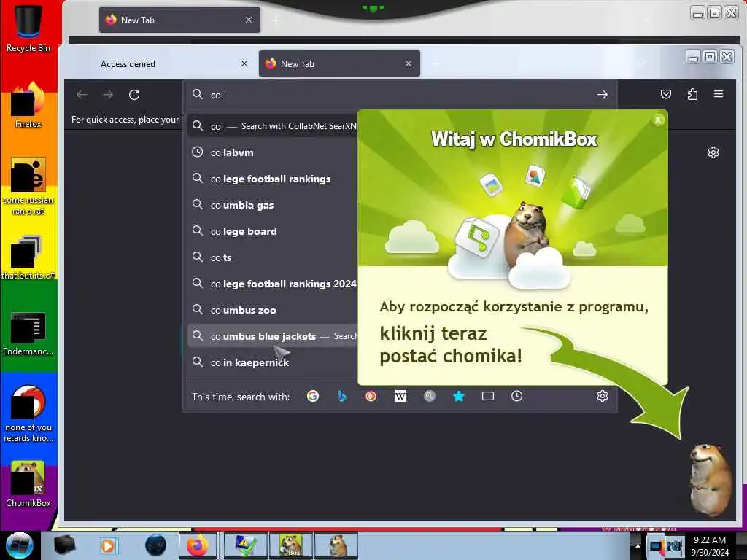747x560 pixels.
Task: Open the Extensions puzzle icon
Action: pyautogui.click(x=692, y=94)
